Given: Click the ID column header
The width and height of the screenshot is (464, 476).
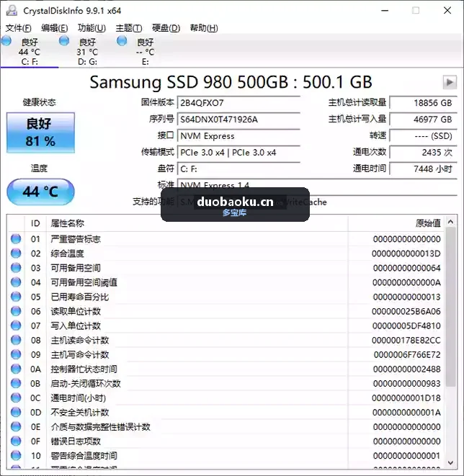Looking at the screenshot, I should click(35, 223).
